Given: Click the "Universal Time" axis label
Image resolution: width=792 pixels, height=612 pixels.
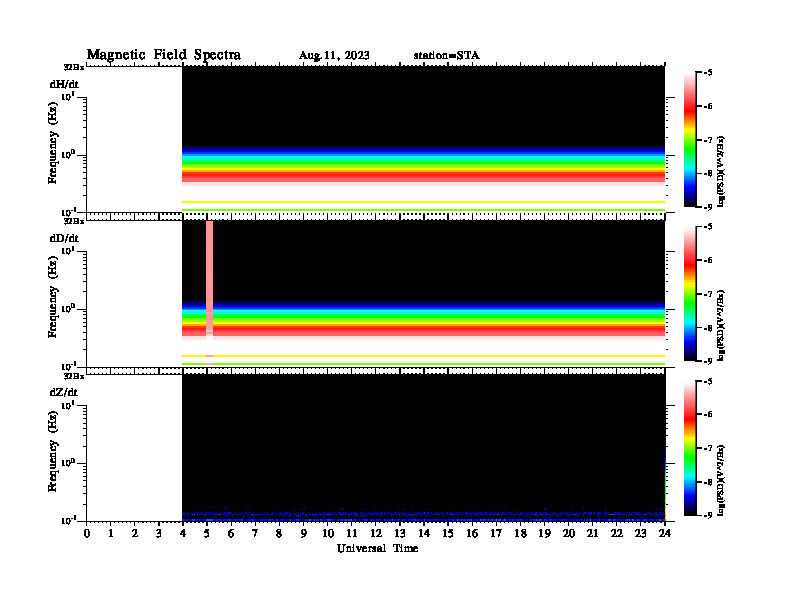Looking at the screenshot, I should pyautogui.click(x=377, y=548).
